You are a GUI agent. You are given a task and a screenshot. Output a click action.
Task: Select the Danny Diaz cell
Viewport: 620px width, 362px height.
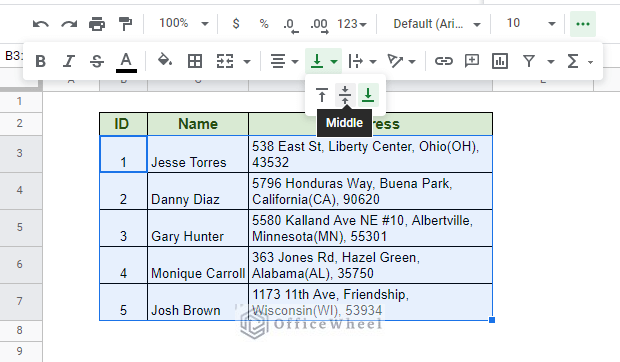click(x=198, y=191)
